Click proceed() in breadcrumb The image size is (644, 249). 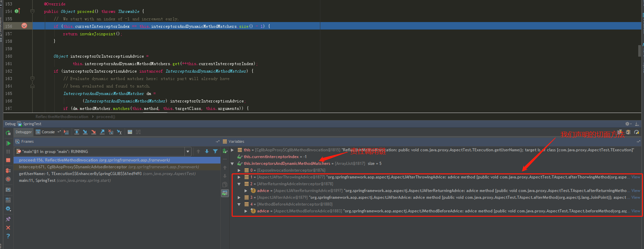click(106, 117)
